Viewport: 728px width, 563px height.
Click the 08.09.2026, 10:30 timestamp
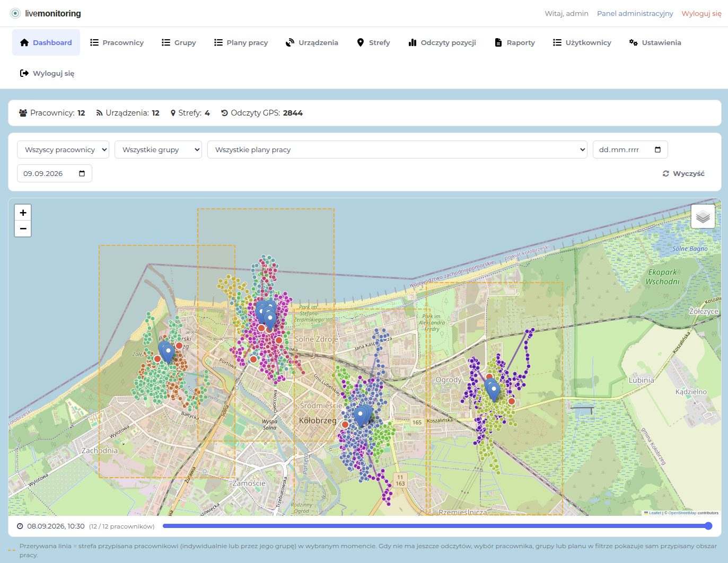[x=56, y=526]
